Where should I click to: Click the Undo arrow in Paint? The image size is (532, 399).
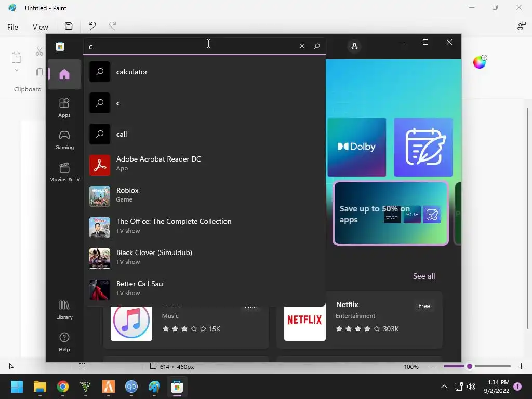tap(92, 26)
